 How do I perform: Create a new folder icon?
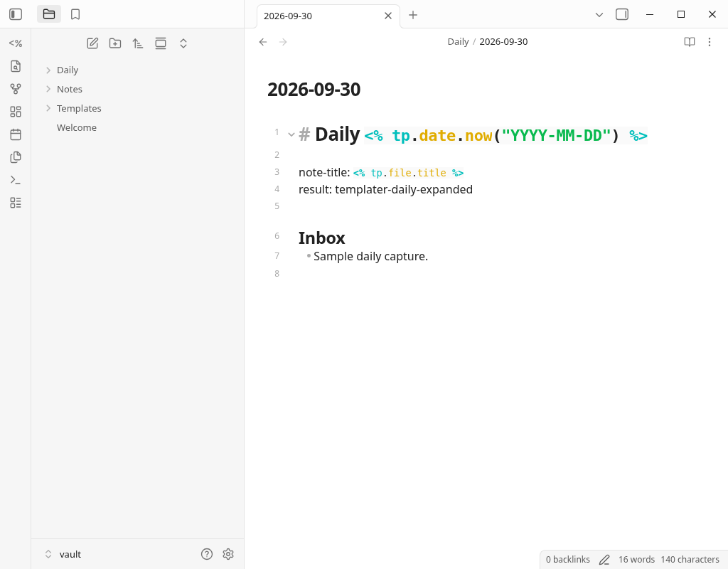click(x=115, y=43)
